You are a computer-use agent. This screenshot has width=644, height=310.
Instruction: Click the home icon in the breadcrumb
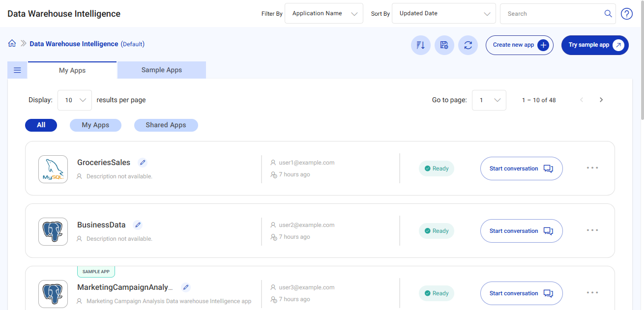coord(12,43)
